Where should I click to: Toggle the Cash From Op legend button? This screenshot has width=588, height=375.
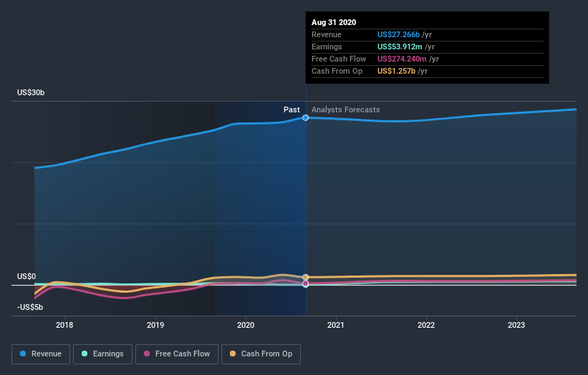261,354
